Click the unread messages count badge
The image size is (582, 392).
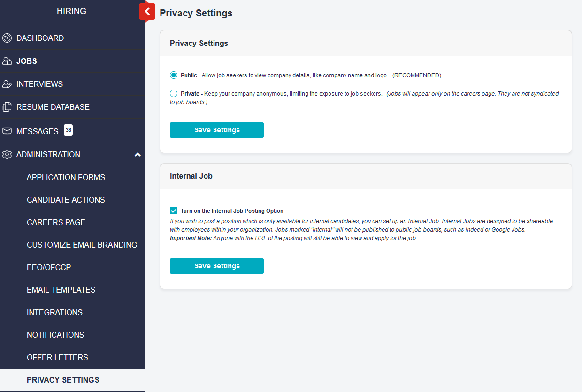click(68, 130)
